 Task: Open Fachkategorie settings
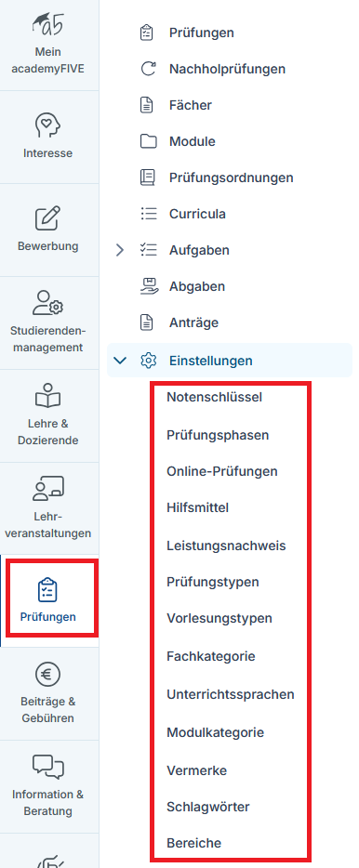(210, 656)
